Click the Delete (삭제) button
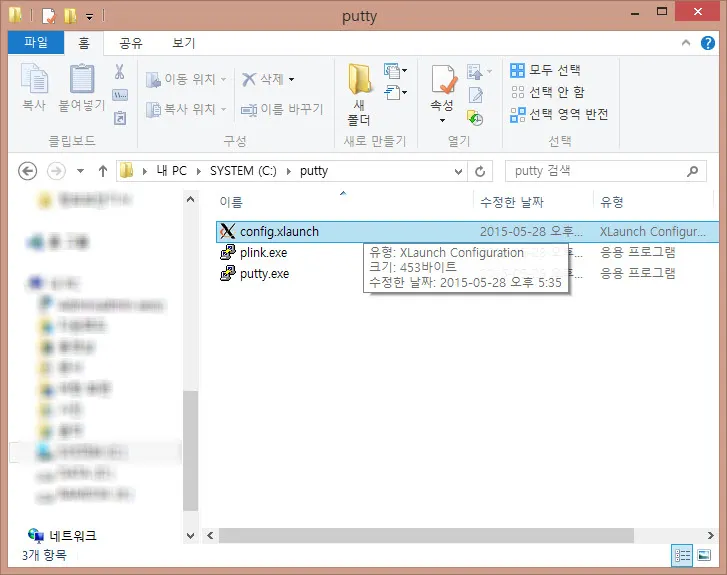 pos(262,79)
